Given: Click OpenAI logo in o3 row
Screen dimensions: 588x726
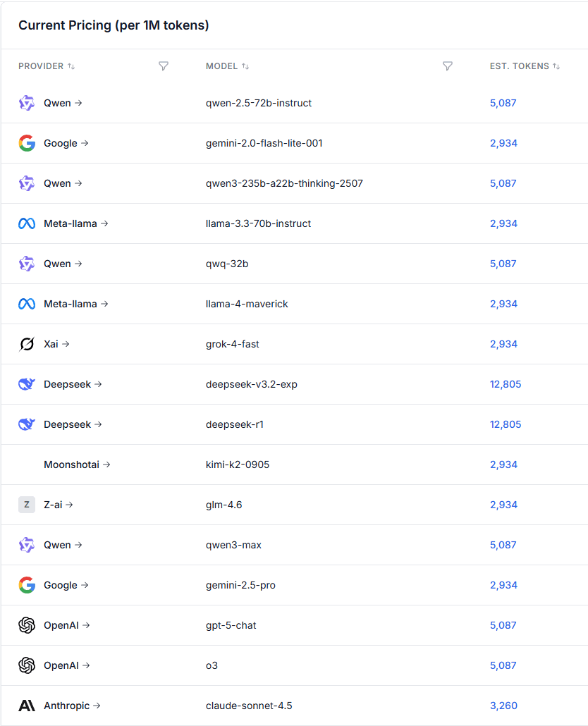Looking at the screenshot, I should (27, 665).
